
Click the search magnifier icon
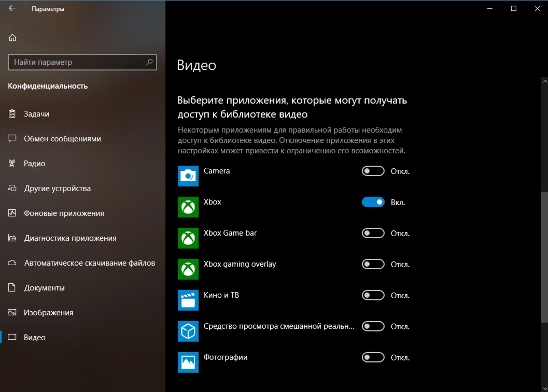(149, 62)
